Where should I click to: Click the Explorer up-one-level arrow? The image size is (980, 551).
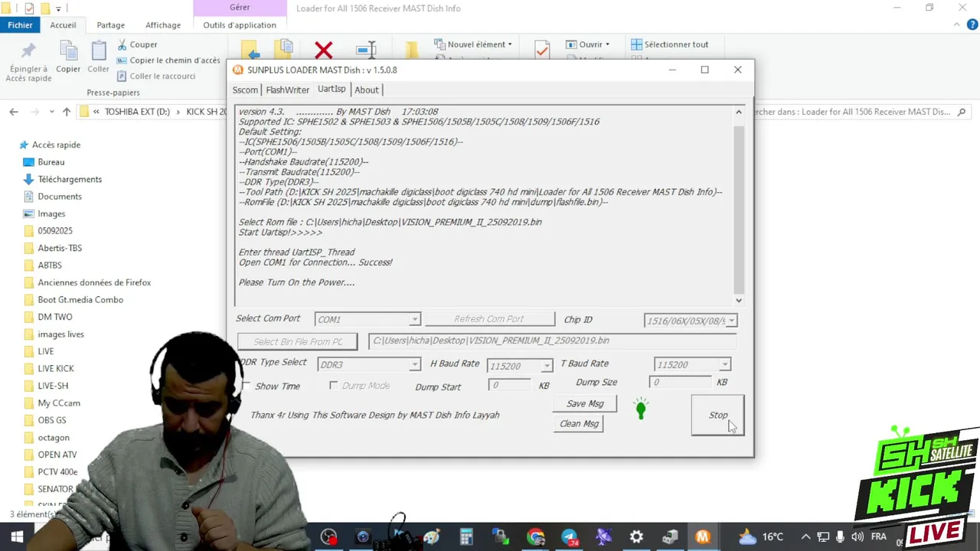(x=67, y=112)
